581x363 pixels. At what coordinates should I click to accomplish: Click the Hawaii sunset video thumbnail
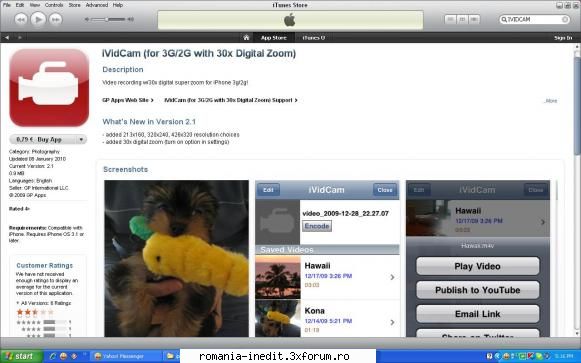(x=278, y=277)
